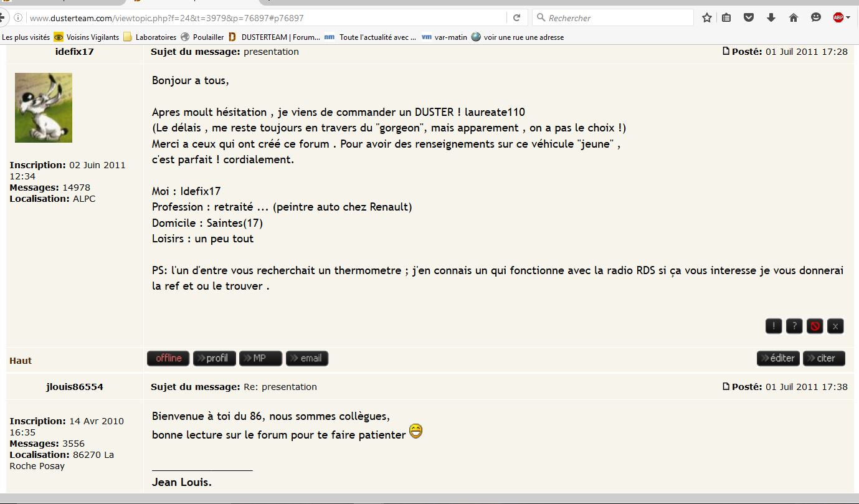Open the Laboratoires bookmark folder
The height and width of the screenshot is (504, 859).
pos(150,37)
